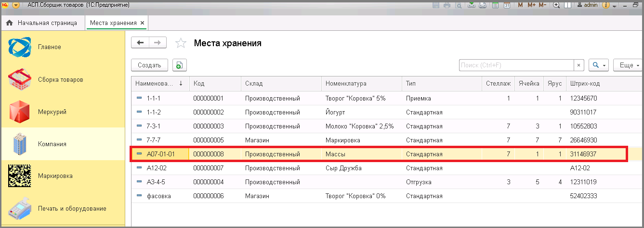Viewport: 644px width, 228px height.
Task: Click the zoom magnifier with plus icon
Action: 556,5
